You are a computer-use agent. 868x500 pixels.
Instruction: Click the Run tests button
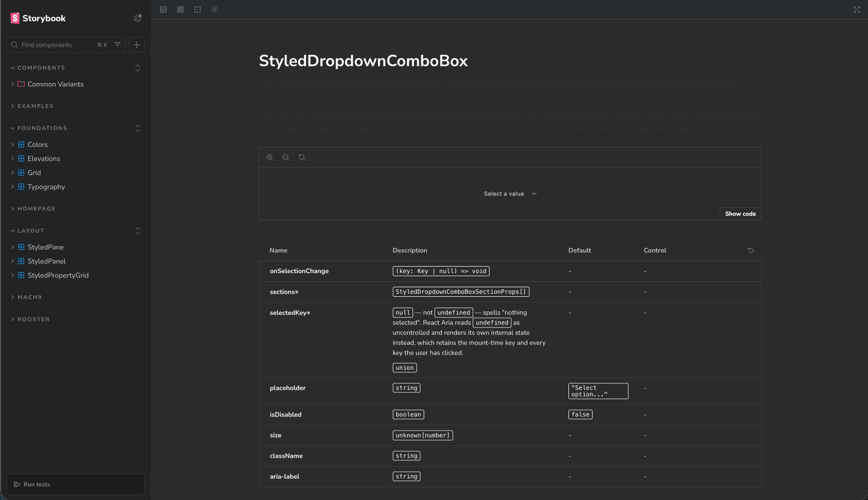click(75, 484)
